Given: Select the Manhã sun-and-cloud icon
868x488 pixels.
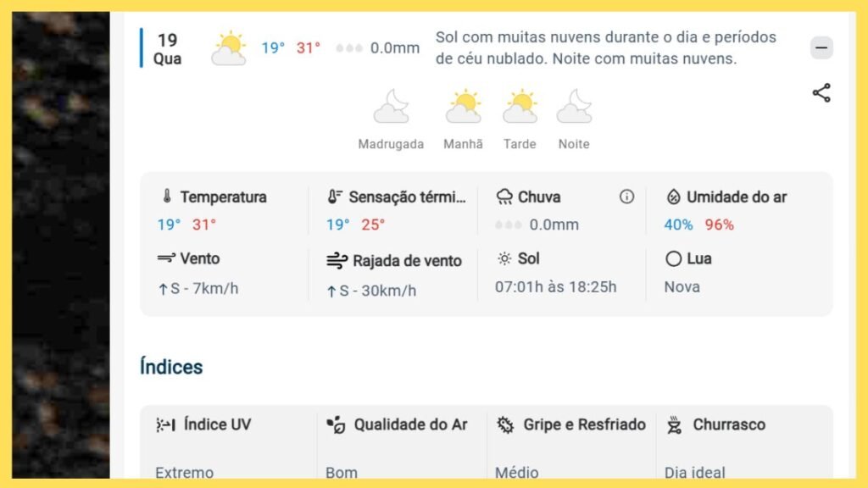Looking at the screenshot, I should coord(464,106).
